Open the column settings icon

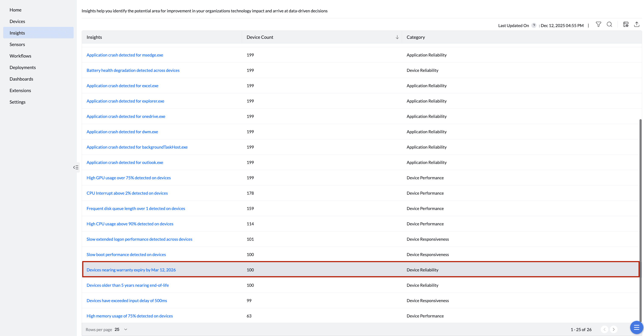click(625, 25)
